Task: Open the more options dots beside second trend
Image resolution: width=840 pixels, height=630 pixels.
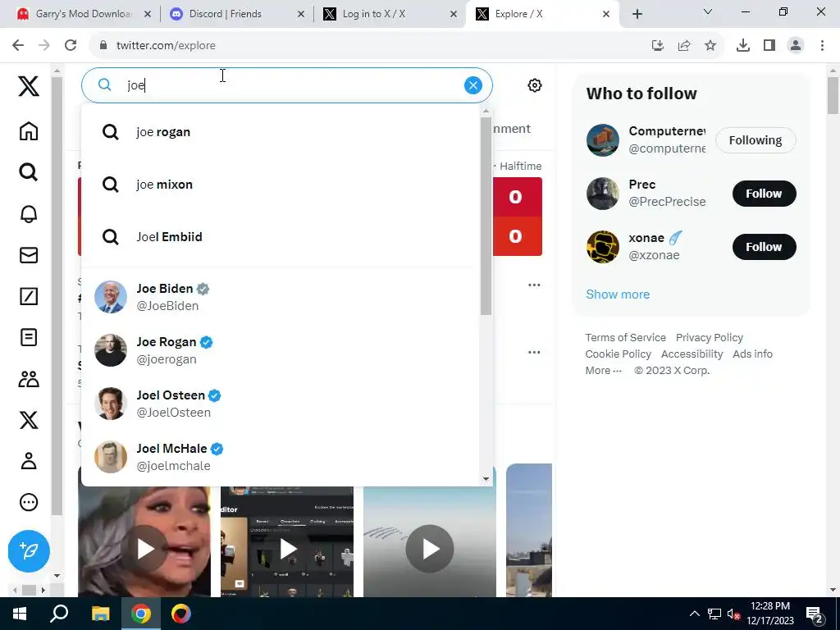Action: click(534, 353)
